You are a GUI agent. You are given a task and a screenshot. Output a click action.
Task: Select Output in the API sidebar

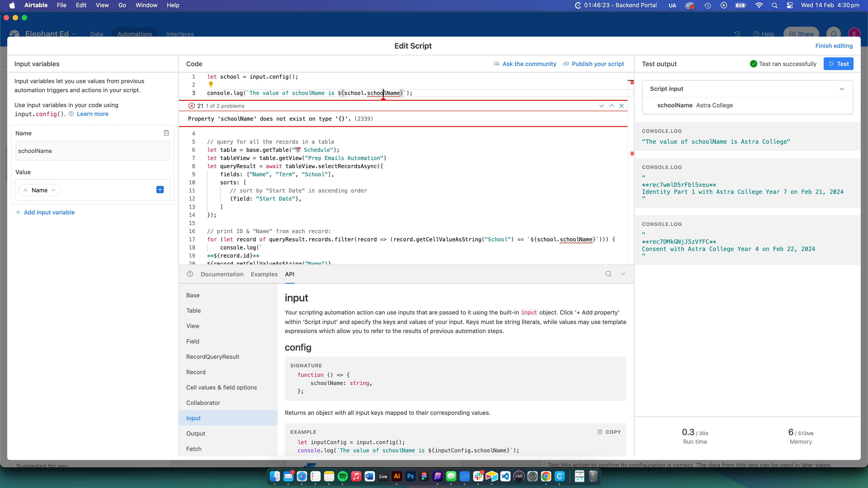click(196, 434)
